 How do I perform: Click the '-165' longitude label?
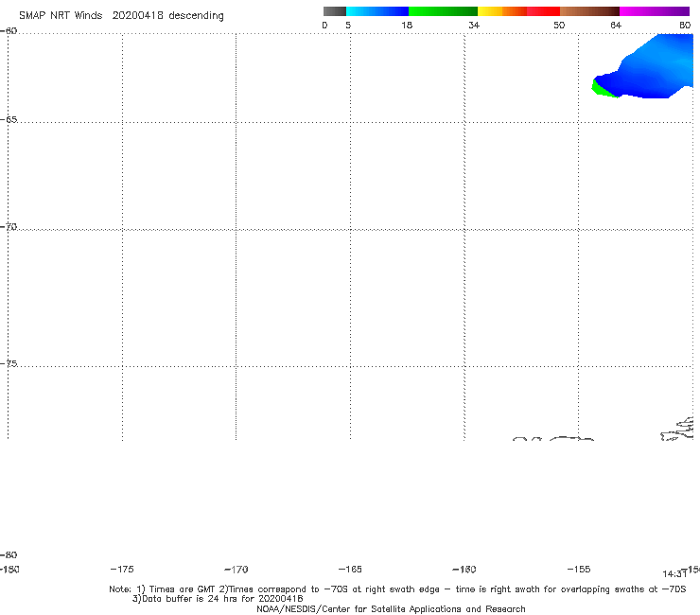(x=350, y=569)
